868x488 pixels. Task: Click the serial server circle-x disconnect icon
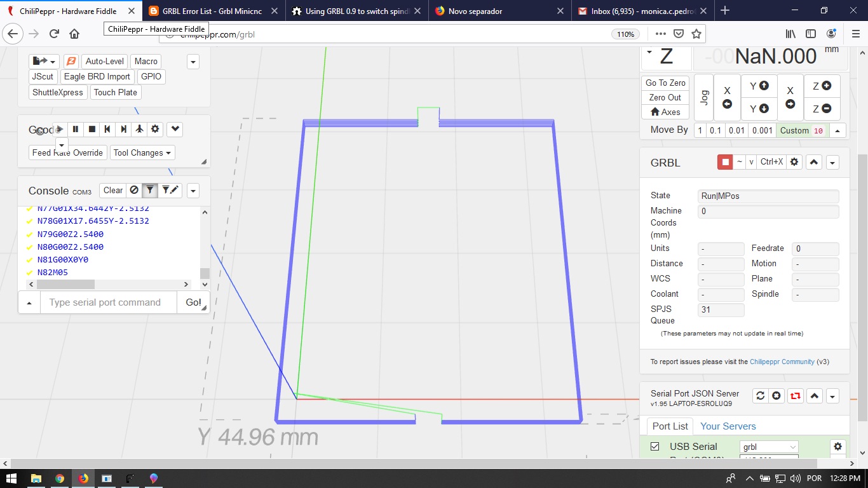[776, 396]
